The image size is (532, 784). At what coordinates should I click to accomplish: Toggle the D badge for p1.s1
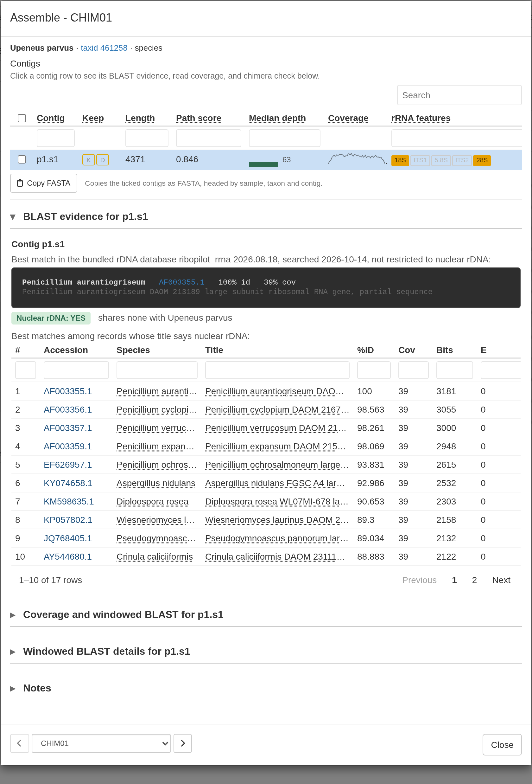click(x=103, y=160)
